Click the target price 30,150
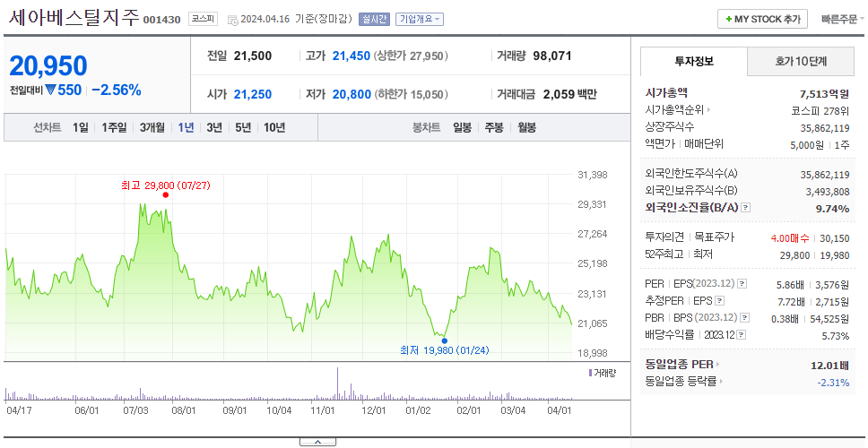Image resolution: width=868 pixels, height=448 pixels. pyautogui.click(x=834, y=238)
